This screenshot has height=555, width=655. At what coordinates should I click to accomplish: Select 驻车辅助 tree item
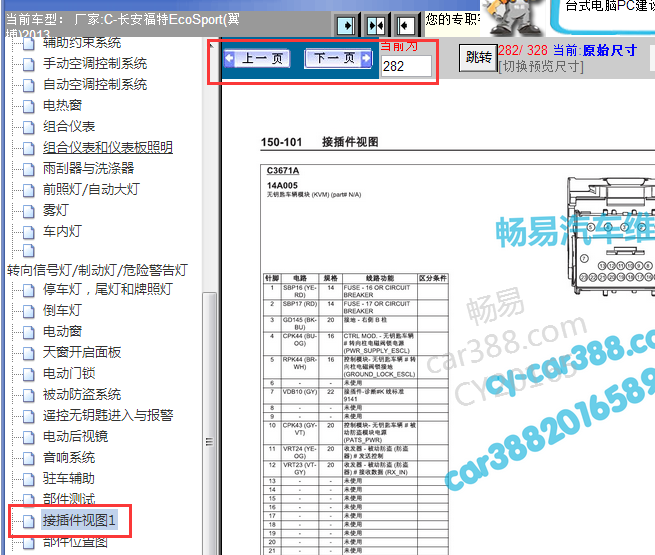pyautogui.click(x=69, y=478)
